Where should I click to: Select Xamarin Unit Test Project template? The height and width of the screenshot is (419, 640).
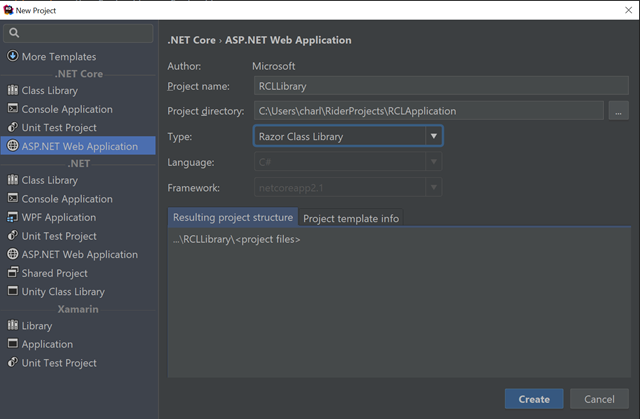coord(59,363)
